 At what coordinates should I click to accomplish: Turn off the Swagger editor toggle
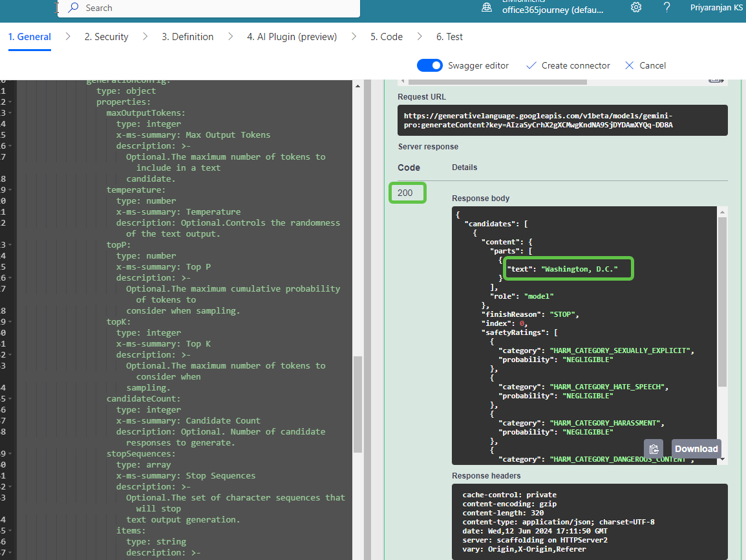coord(429,65)
